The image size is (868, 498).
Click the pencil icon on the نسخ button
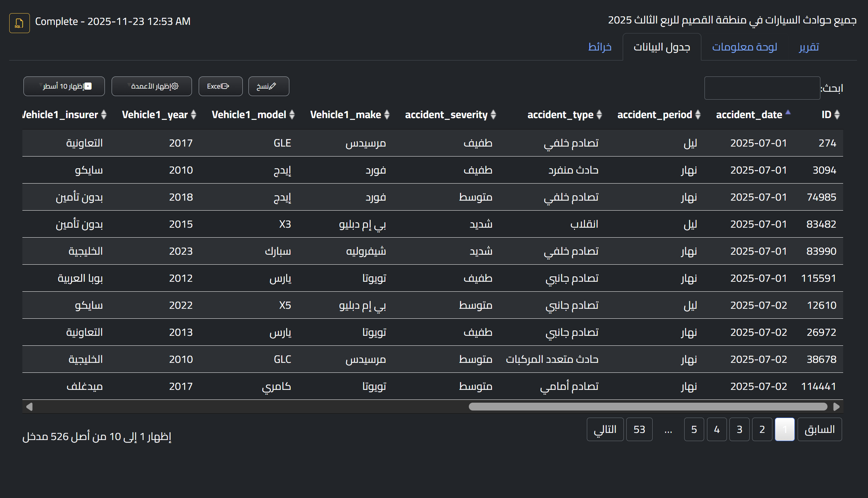coord(273,86)
